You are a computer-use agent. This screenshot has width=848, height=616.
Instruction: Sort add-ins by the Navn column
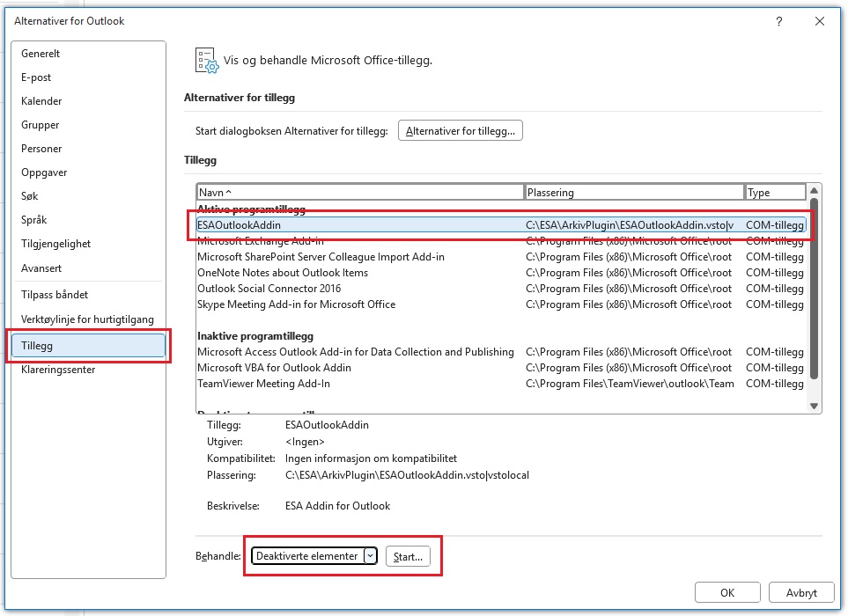click(x=360, y=193)
